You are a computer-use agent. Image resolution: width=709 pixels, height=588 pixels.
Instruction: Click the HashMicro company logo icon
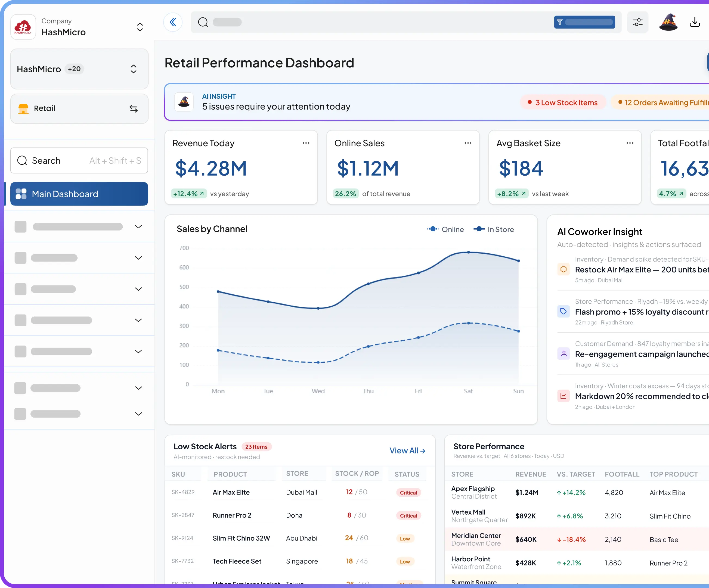pyautogui.click(x=23, y=27)
